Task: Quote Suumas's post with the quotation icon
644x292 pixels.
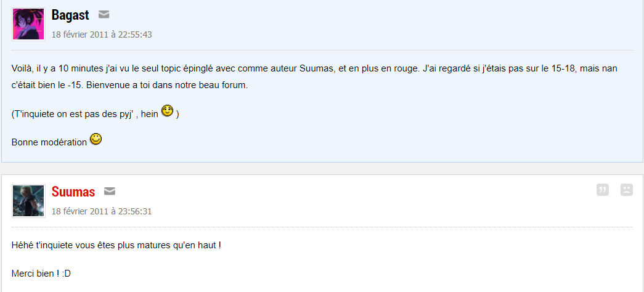Action: click(x=603, y=190)
